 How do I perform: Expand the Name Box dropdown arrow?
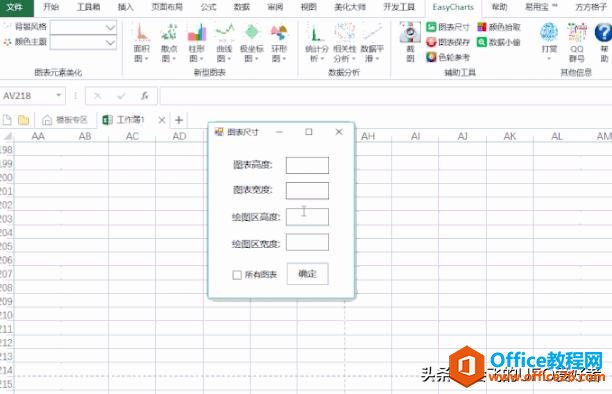coord(59,95)
